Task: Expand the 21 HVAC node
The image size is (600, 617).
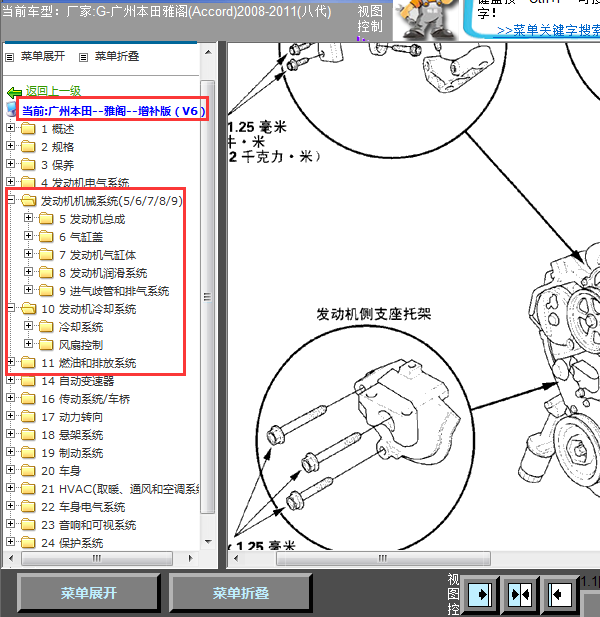Action: 11,488
